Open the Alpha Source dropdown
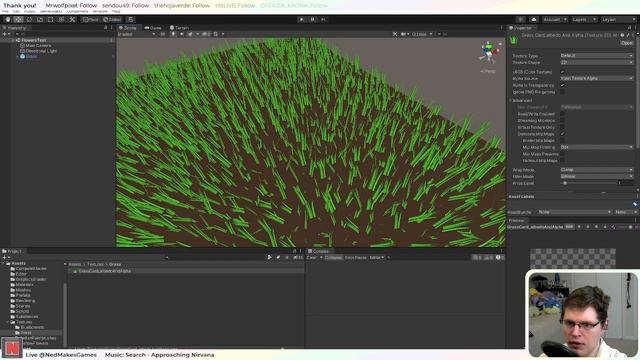This screenshot has width=640, height=360. (x=597, y=78)
